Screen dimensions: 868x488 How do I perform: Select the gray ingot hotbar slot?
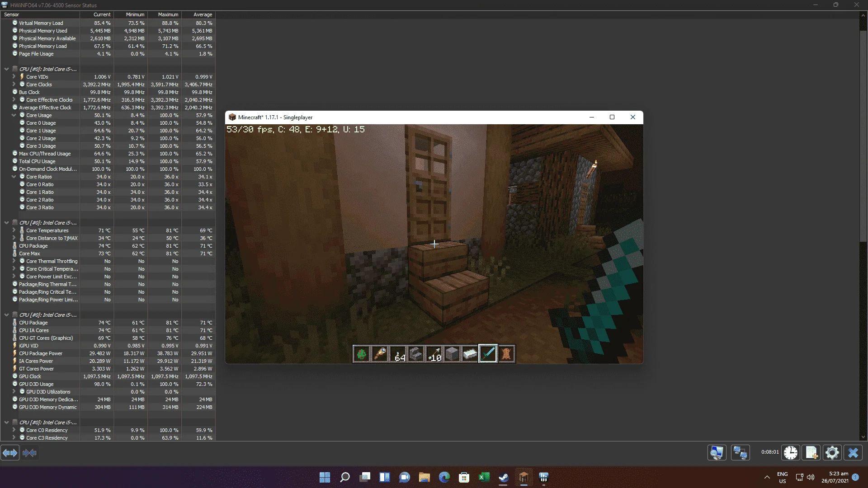click(416, 354)
